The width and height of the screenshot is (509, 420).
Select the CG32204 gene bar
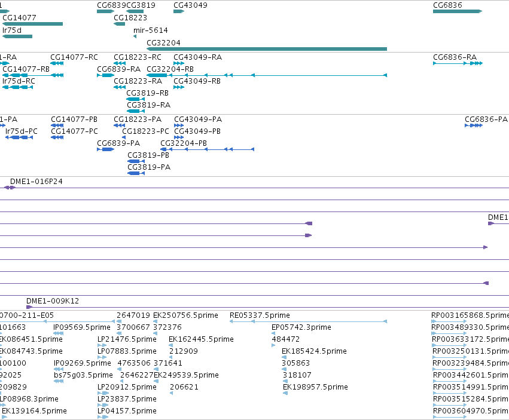pos(267,49)
